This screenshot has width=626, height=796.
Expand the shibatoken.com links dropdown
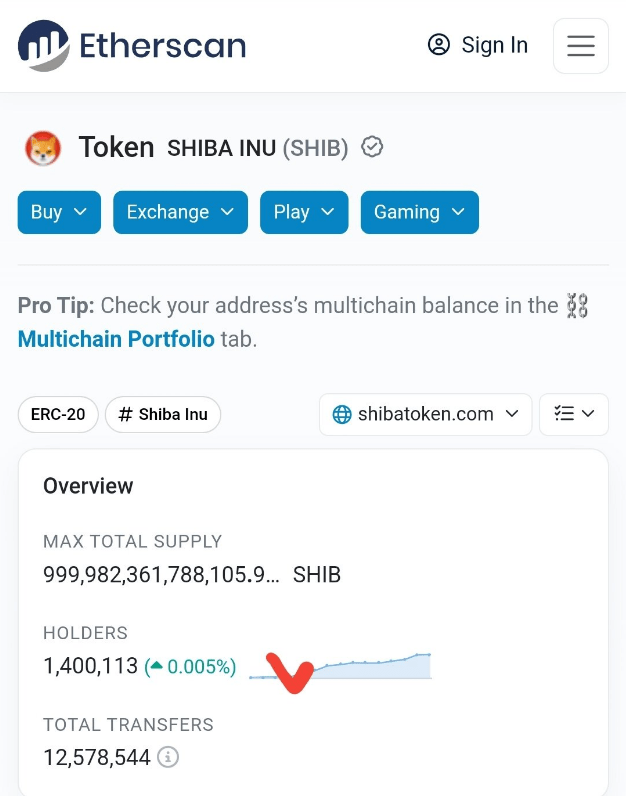pyautogui.click(x=425, y=414)
